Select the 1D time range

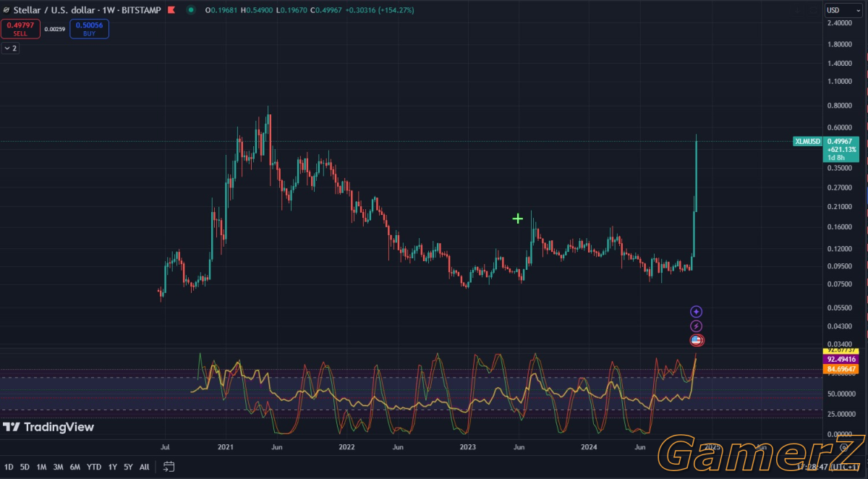pyautogui.click(x=9, y=467)
